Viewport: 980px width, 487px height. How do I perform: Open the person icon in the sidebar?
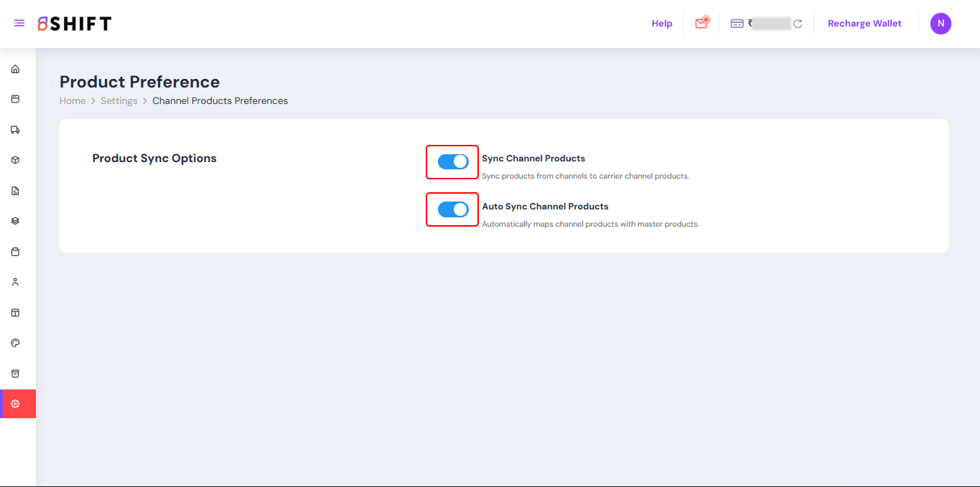[15, 282]
